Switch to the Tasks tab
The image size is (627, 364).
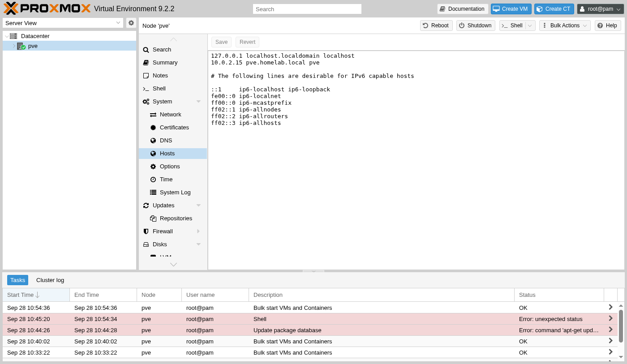pos(17,280)
